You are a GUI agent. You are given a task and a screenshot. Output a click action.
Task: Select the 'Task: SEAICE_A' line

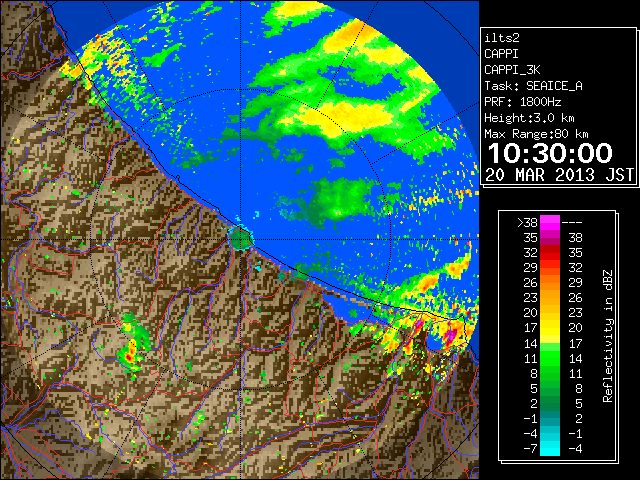[x=533, y=86]
